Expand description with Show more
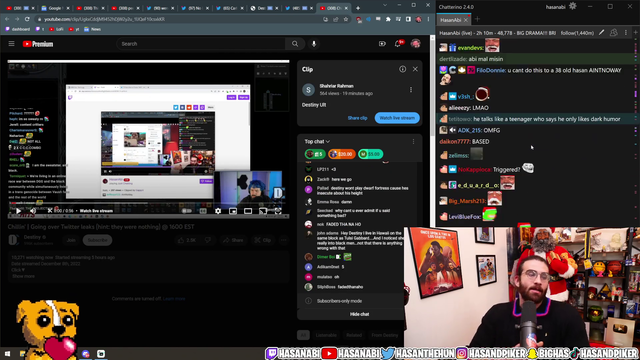The width and height of the screenshot is (640, 360). coord(23,276)
